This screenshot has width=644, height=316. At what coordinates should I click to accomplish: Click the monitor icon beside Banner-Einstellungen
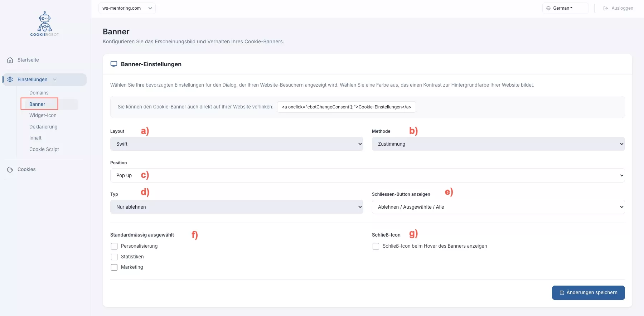(x=114, y=64)
